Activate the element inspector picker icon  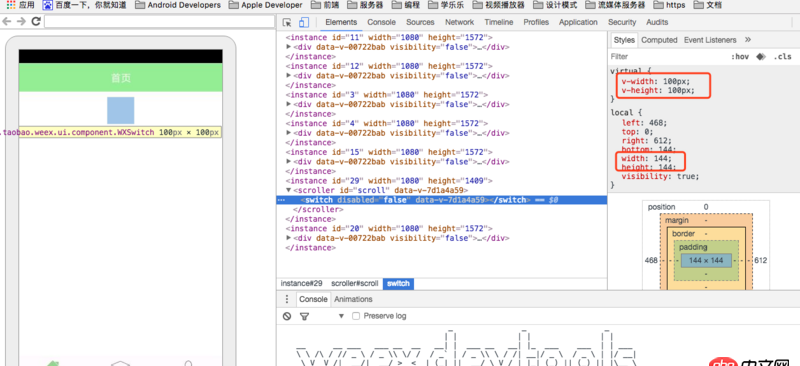(287, 22)
